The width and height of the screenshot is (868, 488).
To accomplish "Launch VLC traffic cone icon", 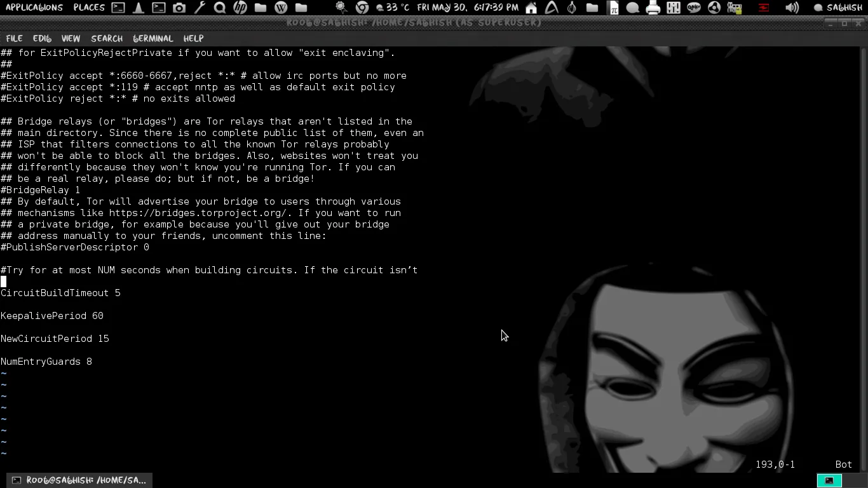I will coord(139,8).
